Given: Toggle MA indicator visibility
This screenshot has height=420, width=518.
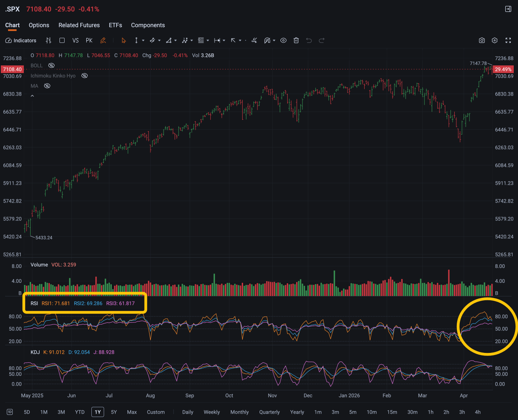Looking at the screenshot, I should click(47, 86).
